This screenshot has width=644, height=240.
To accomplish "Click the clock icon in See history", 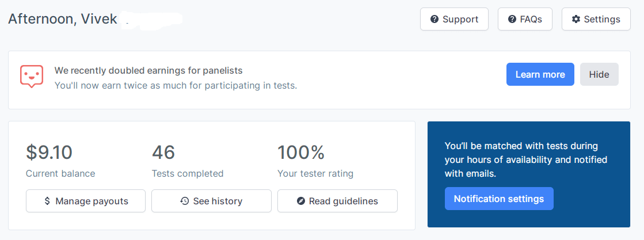I will 184,201.
